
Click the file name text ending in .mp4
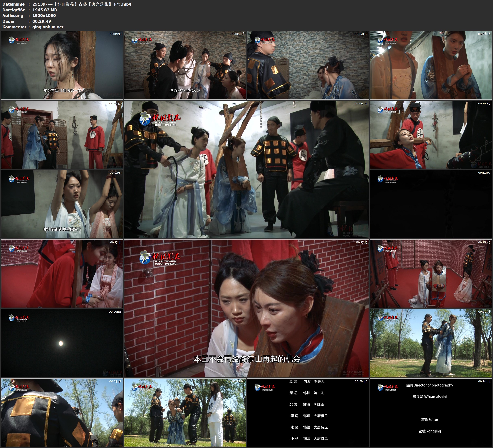82,4
